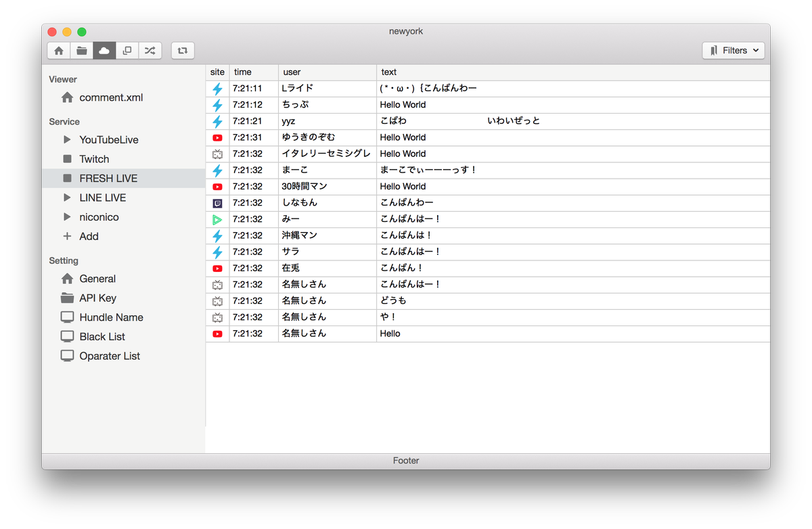
Task: Click YouTube icon in 在兎 row
Action: click(x=217, y=268)
